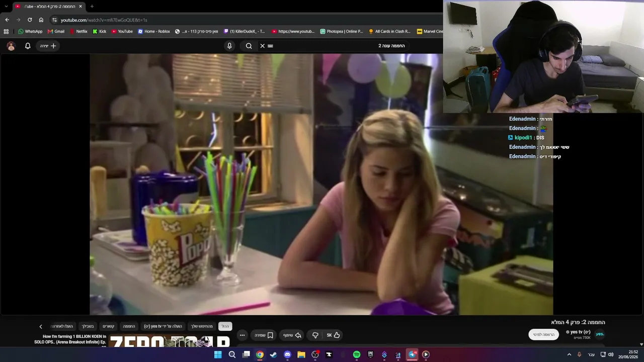Open the Netflix bookmark
This screenshot has height=362, width=644.
[x=78, y=31]
